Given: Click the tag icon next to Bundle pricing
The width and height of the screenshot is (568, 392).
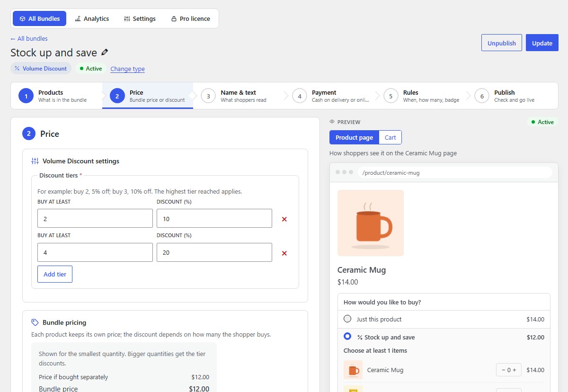Looking at the screenshot, I should click(x=35, y=322).
